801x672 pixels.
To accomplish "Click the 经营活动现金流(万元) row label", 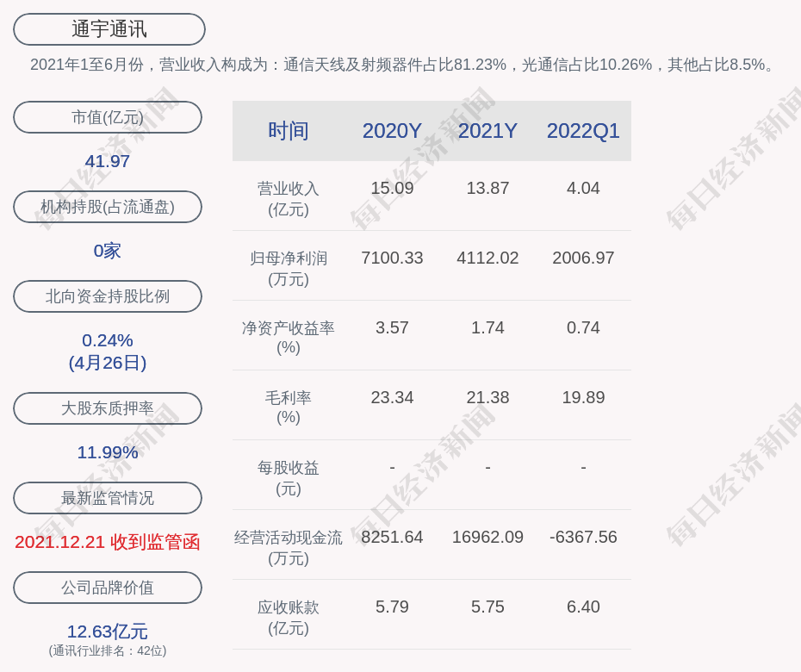I will click(289, 548).
